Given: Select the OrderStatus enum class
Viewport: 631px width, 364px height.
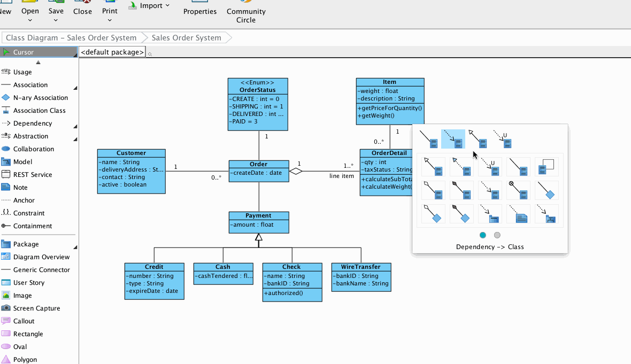Looking at the screenshot, I should point(258,104).
